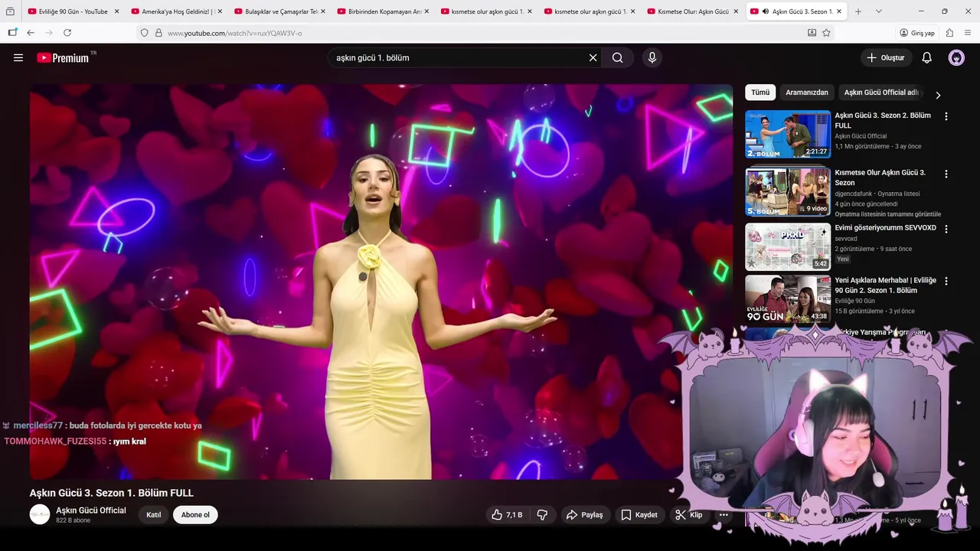Select the Tümü filter chip
The image size is (980, 551).
click(760, 93)
